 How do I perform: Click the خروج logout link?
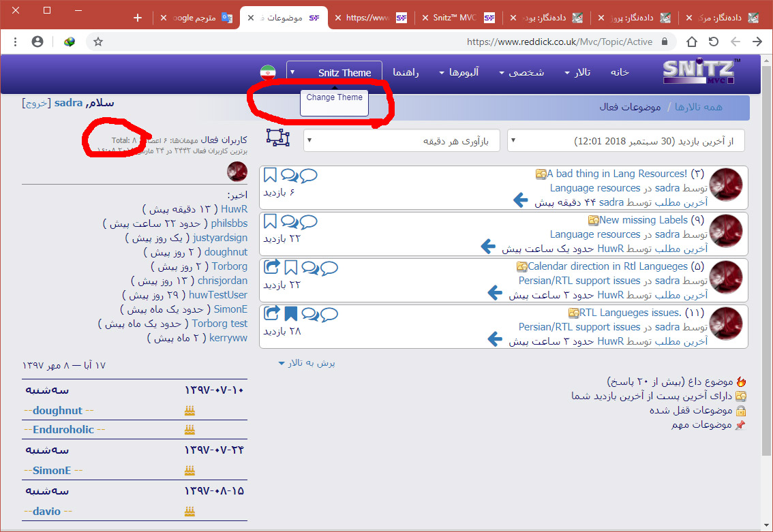tap(35, 103)
